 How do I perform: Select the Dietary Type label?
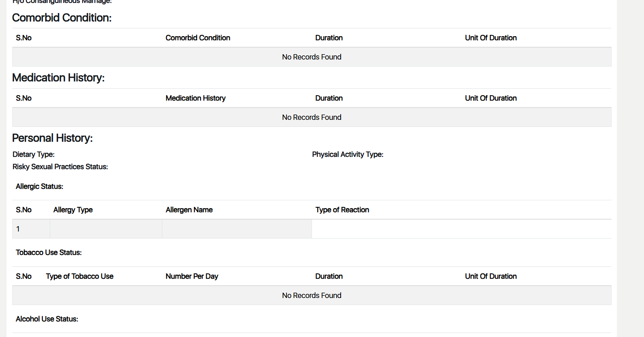tap(33, 154)
